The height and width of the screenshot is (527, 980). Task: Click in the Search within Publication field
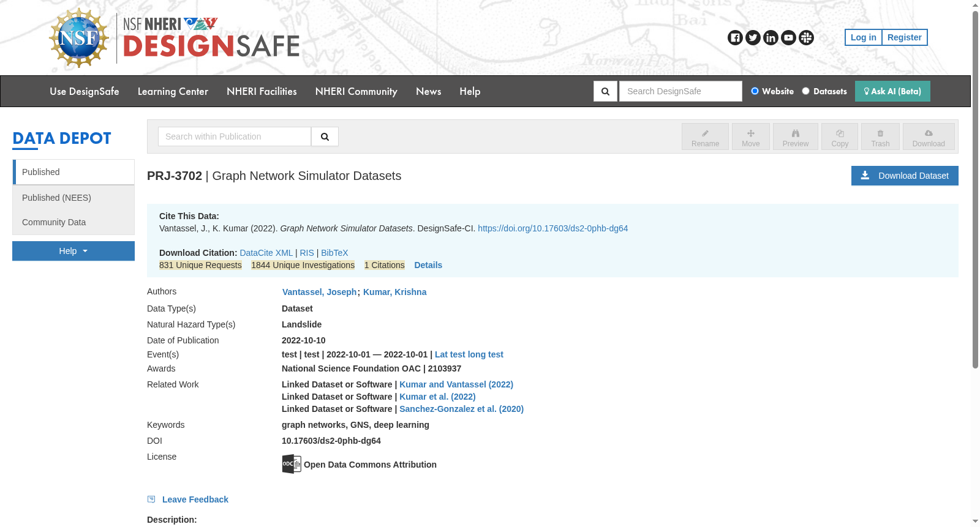click(235, 136)
